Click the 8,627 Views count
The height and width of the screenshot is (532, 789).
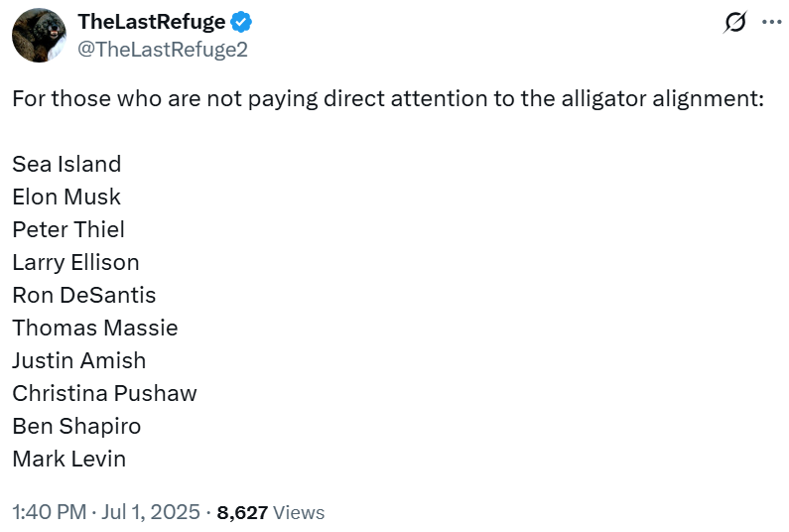271,512
